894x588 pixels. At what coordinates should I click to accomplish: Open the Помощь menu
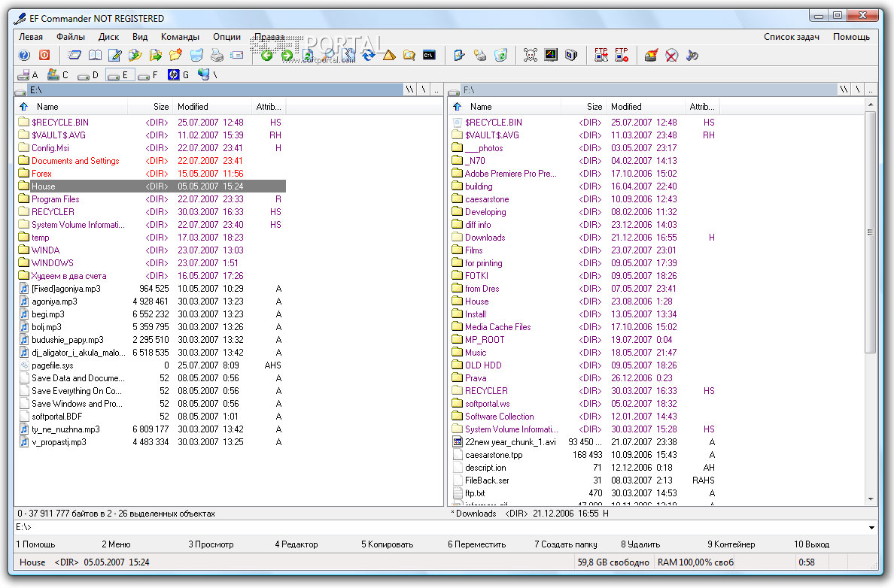(851, 36)
